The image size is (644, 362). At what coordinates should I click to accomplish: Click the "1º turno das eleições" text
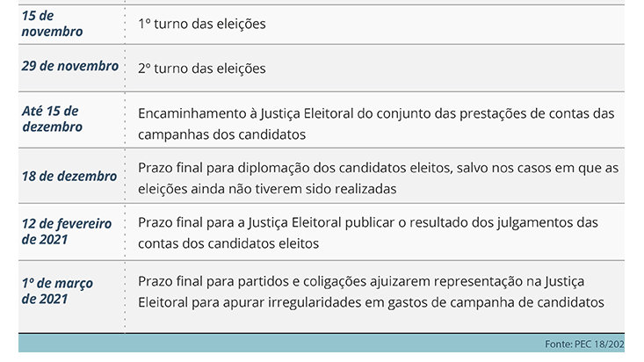pos(202,24)
